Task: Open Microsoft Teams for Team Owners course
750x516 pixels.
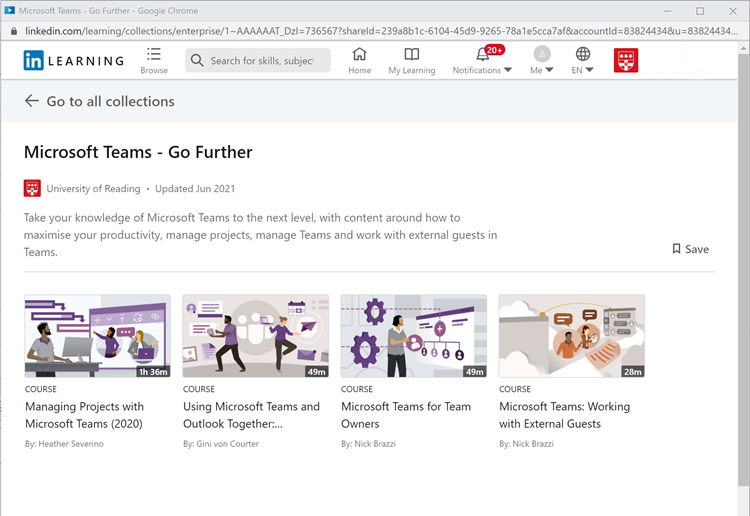Action: [x=406, y=415]
